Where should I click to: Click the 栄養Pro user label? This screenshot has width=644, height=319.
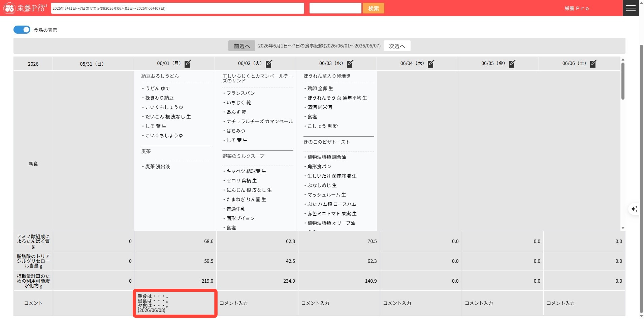coord(577,8)
